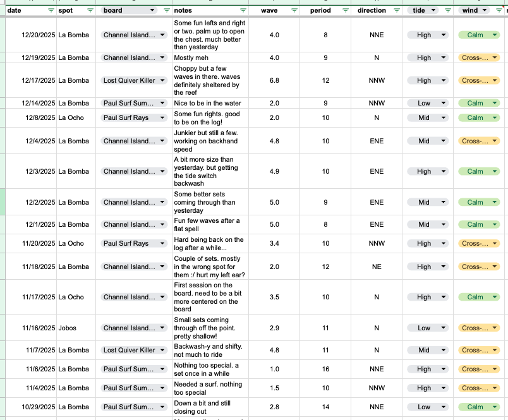Change tide dropdown for 12/14/2025 row
Image resolution: width=508 pixels, height=420 pixels.
tap(444, 103)
